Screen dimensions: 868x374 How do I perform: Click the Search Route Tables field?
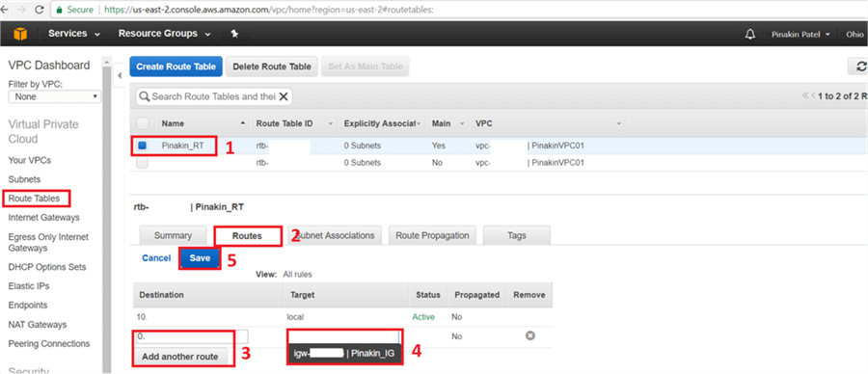213,96
